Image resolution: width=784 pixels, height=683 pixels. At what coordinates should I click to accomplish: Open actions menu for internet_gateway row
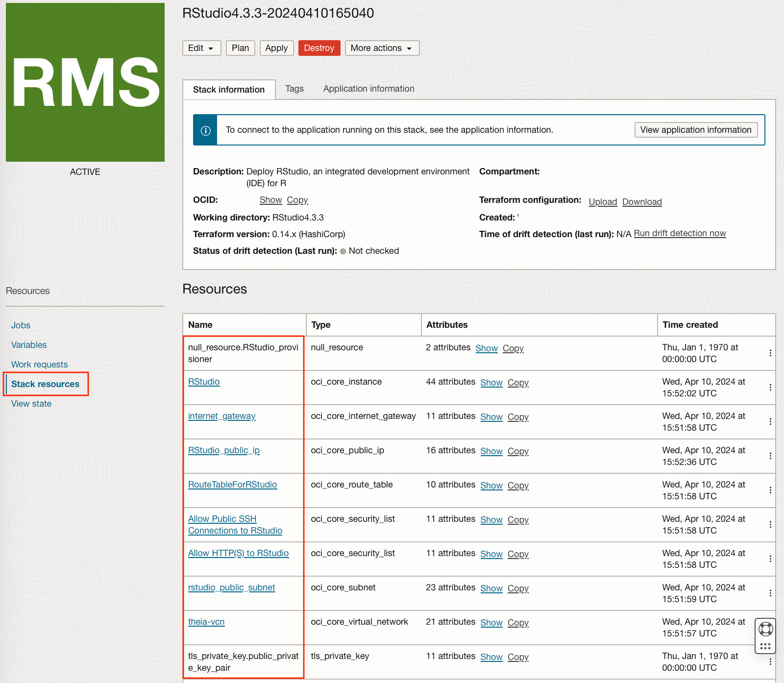point(770,422)
